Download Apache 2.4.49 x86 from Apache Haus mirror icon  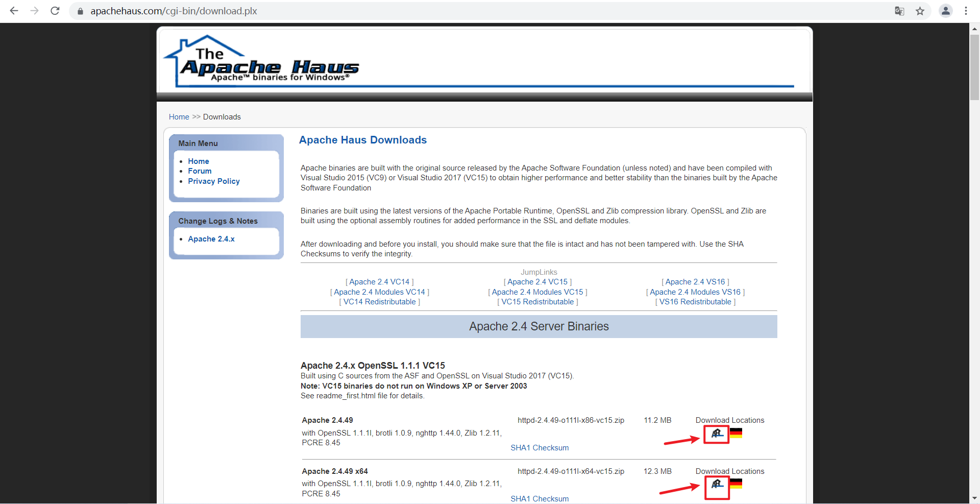(x=717, y=434)
